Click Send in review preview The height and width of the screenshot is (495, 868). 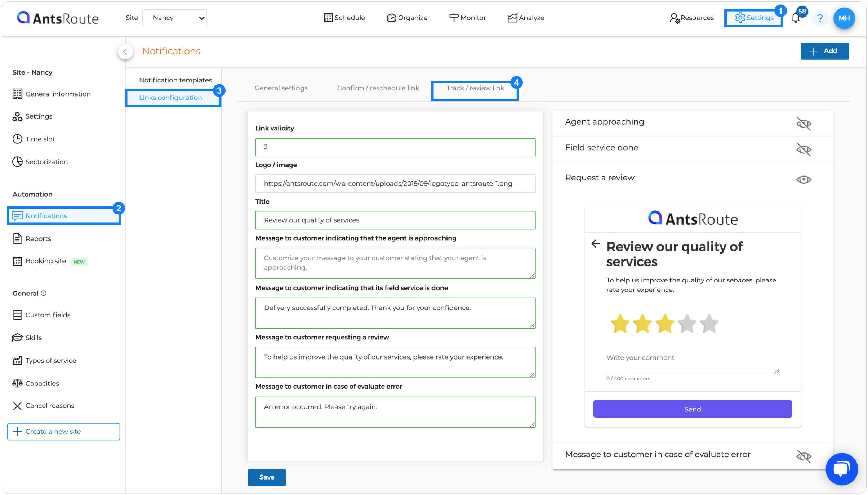(x=692, y=409)
